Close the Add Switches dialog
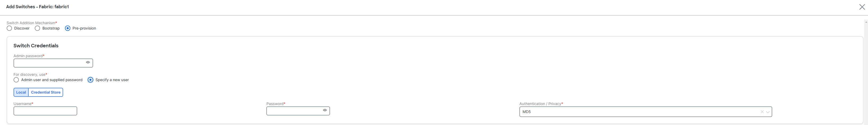 pyautogui.click(x=862, y=7)
